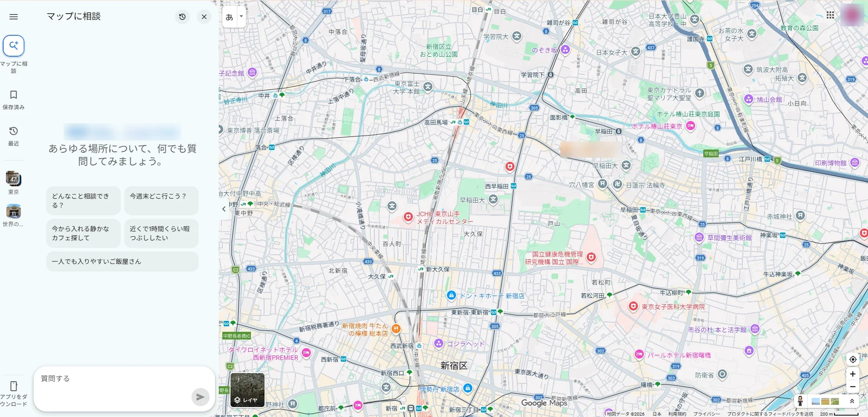Select the 印刷博物館 museum marker

pos(855,162)
